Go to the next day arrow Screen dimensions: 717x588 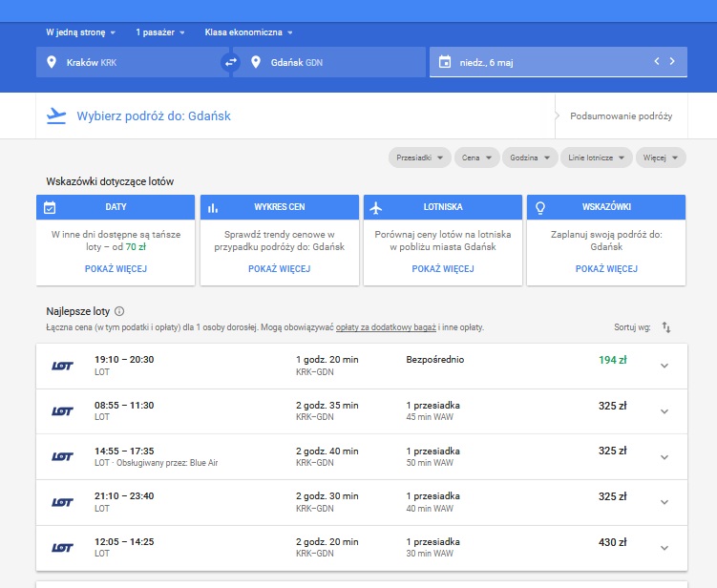point(672,61)
